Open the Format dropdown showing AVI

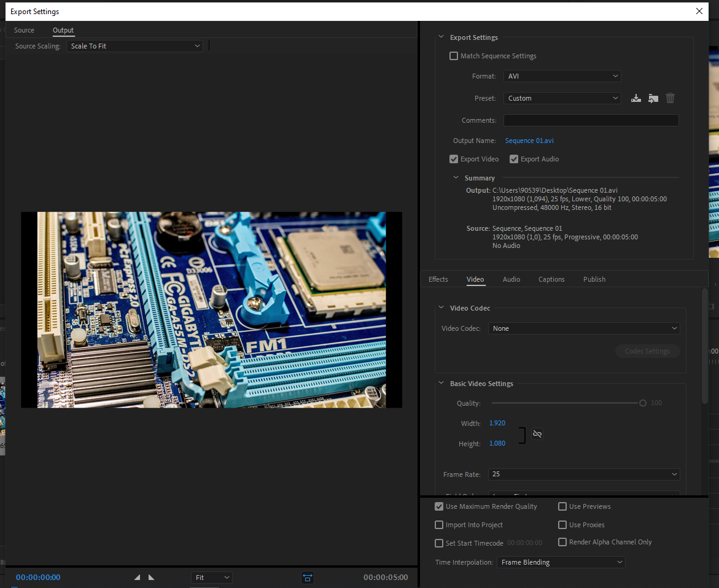[562, 76]
